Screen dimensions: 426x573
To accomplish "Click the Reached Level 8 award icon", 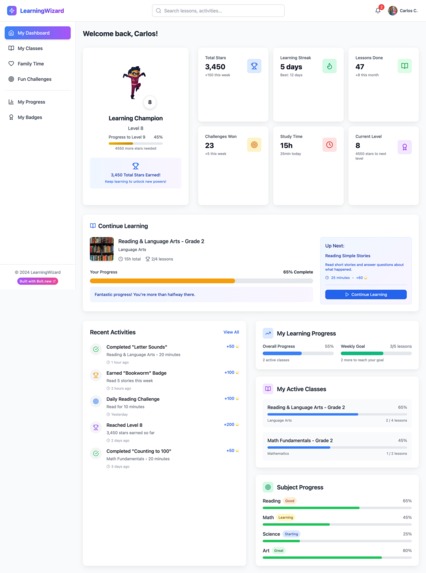I will (96, 427).
